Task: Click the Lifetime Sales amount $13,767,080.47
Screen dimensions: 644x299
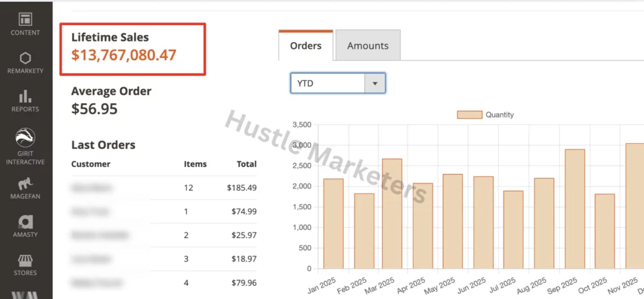Action: (124, 55)
